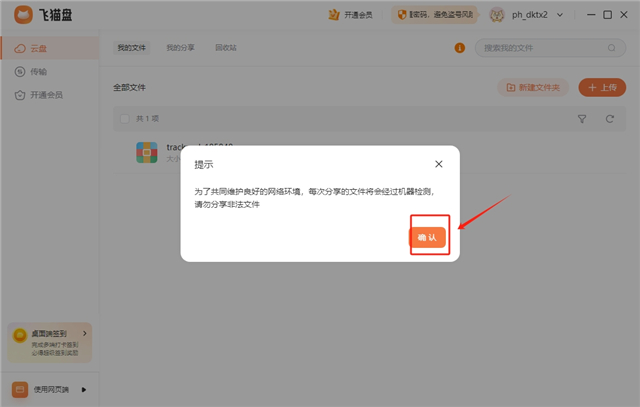The width and height of the screenshot is (640, 407).
Task: Click the orange info alert icon
Action: coord(459,48)
